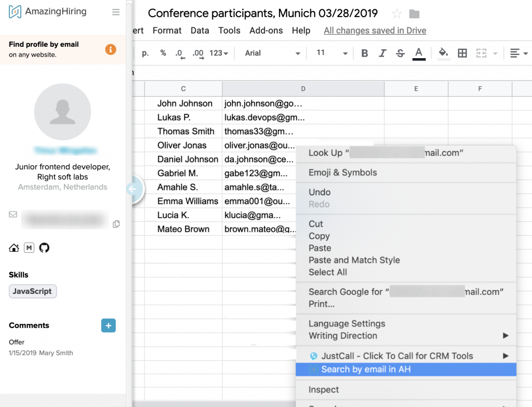Click Select All in context menu

pos(406,272)
